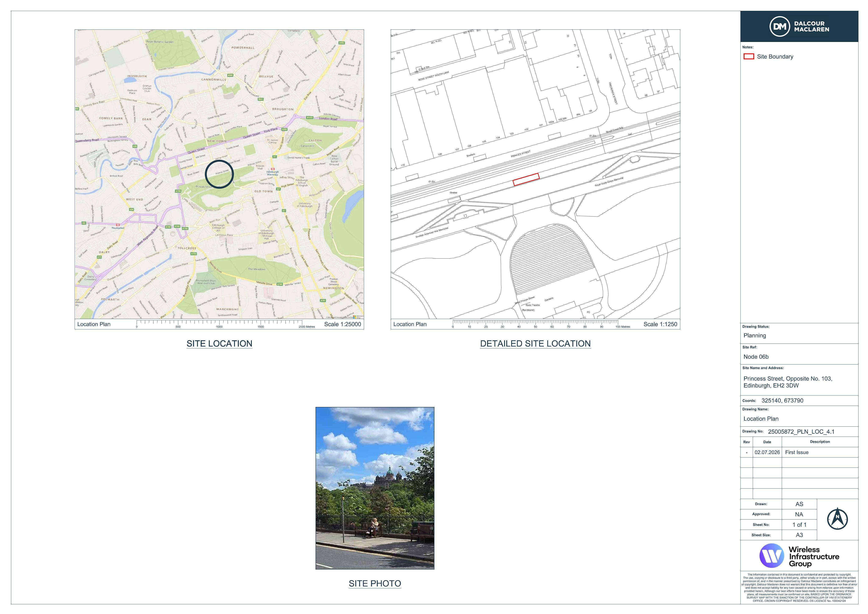Viewport: 868px width, 614px height.
Task: Click the 'TOLLCROSS' district label
Action: click(x=187, y=248)
